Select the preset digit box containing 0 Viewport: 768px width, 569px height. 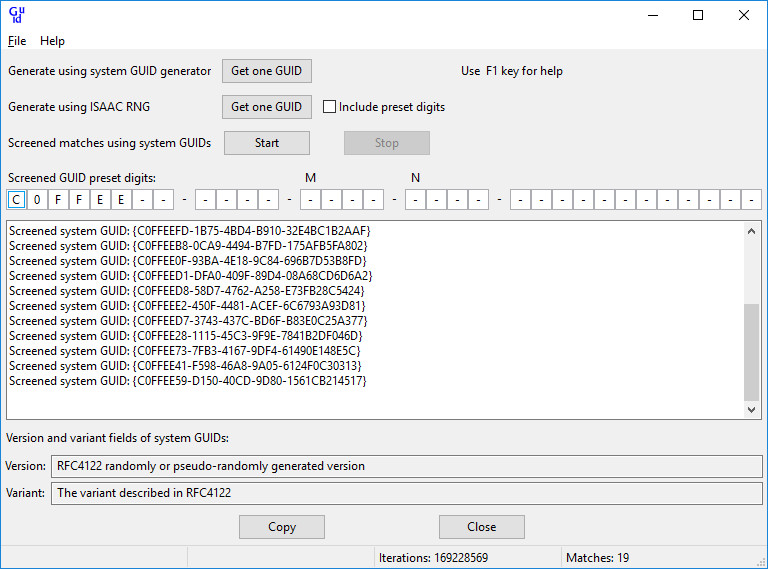click(37, 200)
